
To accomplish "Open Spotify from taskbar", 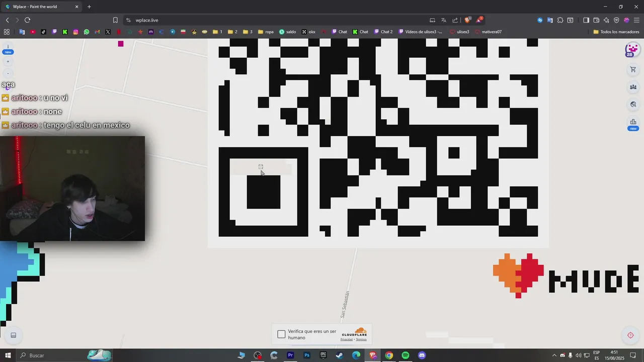I will [406, 355].
